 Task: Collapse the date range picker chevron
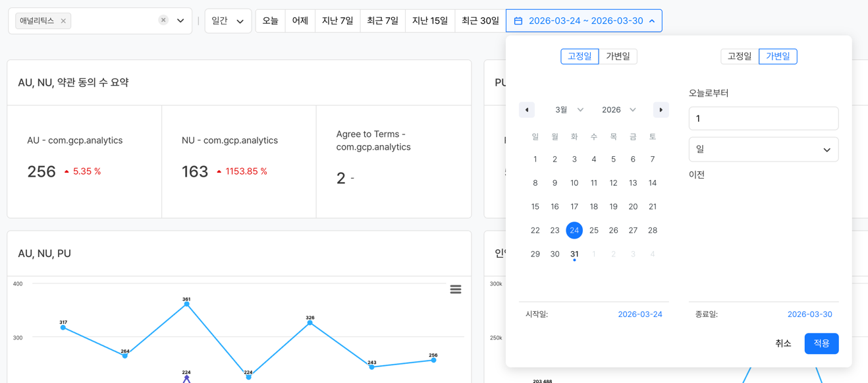click(x=652, y=21)
